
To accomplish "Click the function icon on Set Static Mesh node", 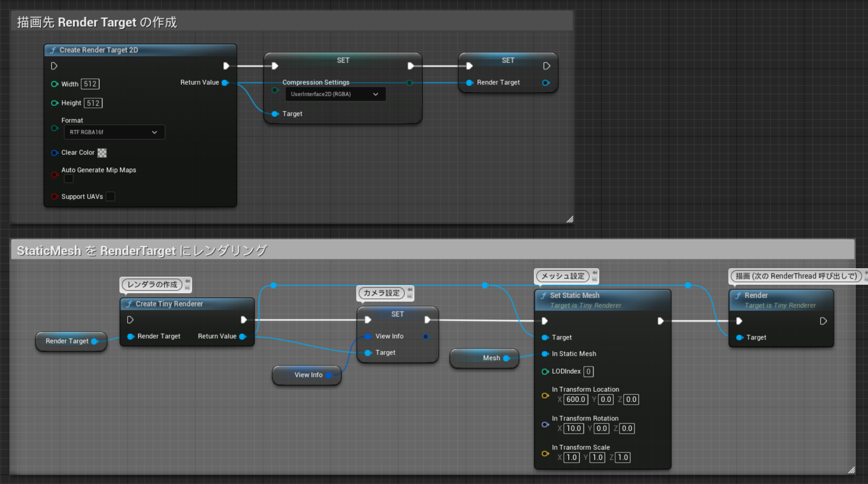I will pos(545,295).
